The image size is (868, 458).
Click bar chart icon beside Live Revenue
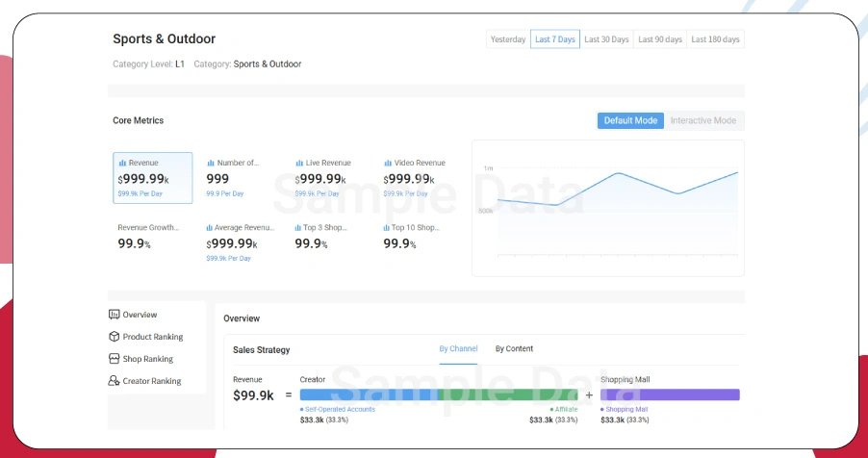[299, 163]
